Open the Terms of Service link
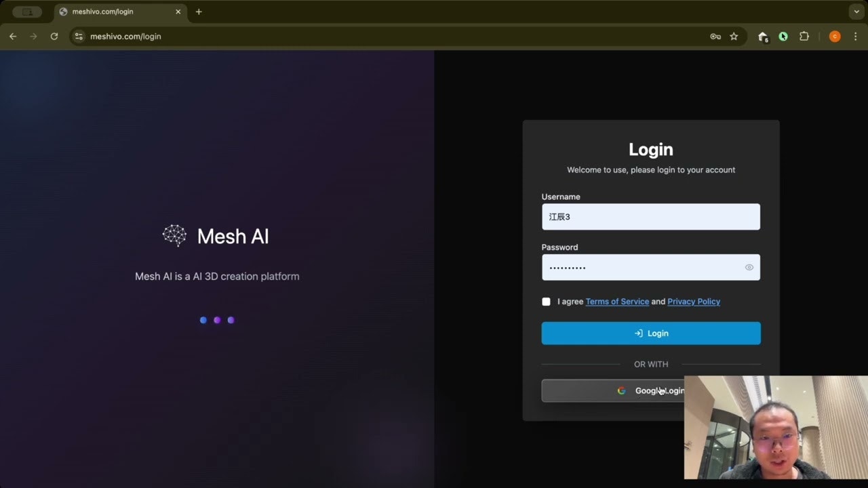This screenshot has width=868, height=488. (x=617, y=302)
